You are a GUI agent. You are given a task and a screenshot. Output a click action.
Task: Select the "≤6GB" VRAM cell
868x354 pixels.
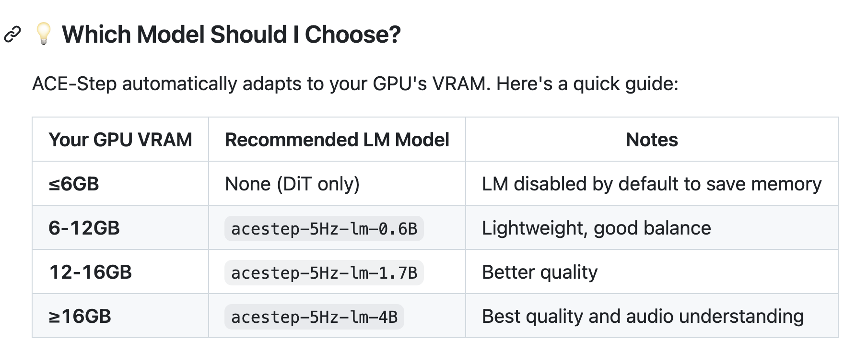(x=74, y=184)
